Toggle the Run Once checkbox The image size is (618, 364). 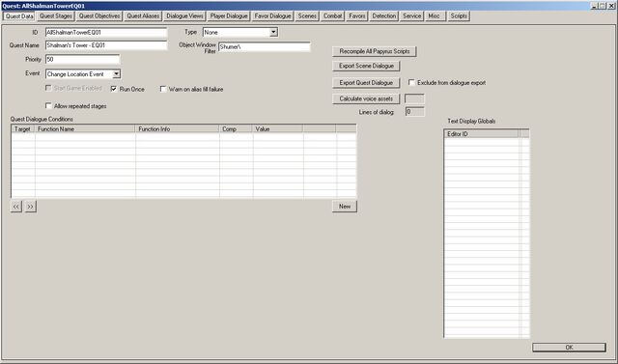[114, 89]
